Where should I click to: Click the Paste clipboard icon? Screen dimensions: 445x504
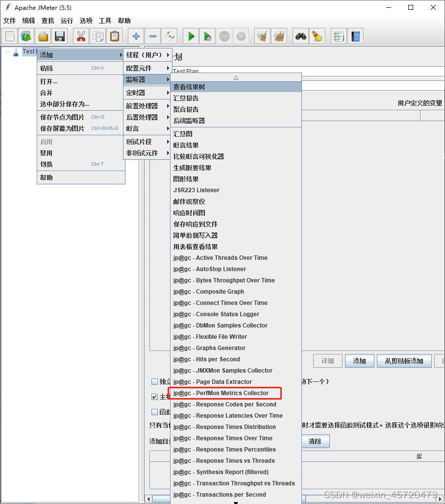click(114, 36)
